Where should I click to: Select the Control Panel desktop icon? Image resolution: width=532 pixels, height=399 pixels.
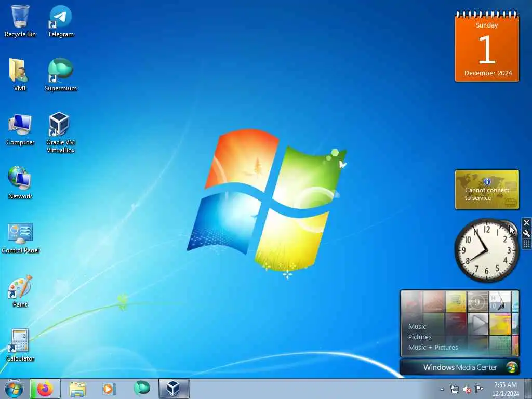coord(20,237)
